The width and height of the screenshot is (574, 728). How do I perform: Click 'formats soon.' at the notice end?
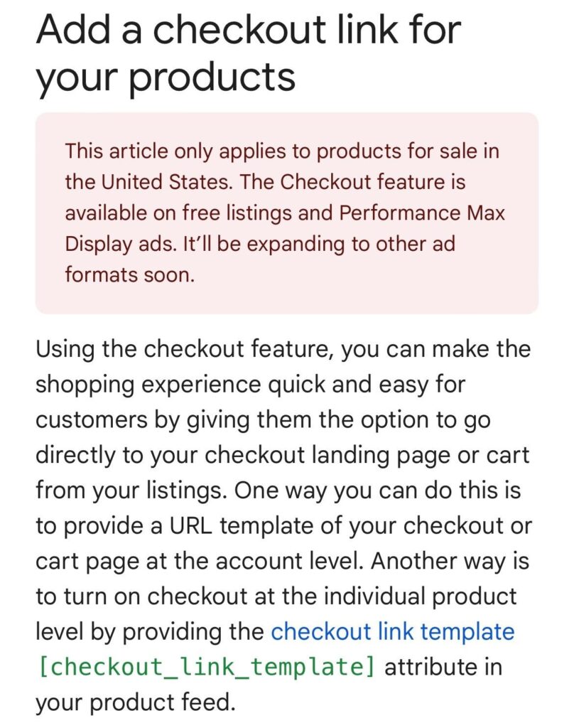coord(129,275)
